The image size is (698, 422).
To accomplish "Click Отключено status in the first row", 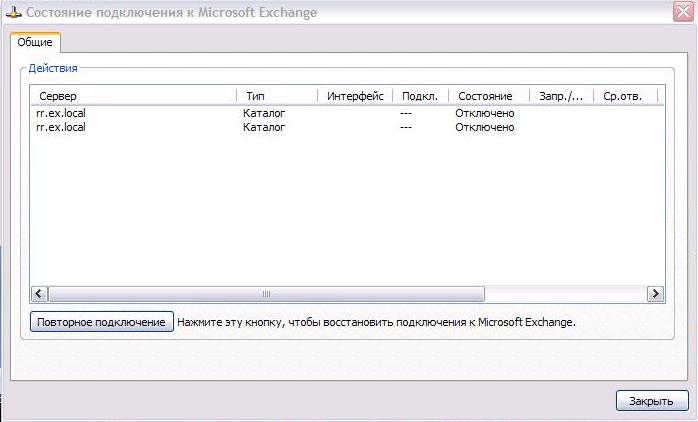I will 484,113.
